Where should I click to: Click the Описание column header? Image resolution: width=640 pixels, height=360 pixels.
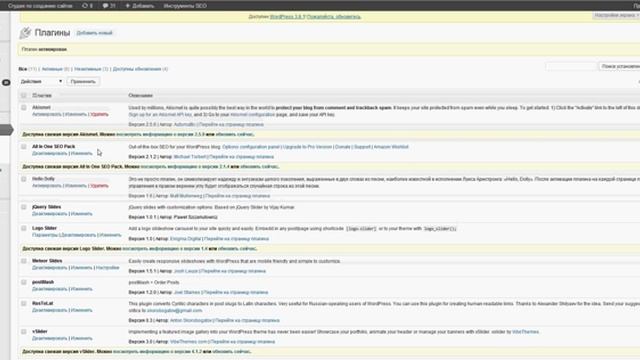coord(140,96)
